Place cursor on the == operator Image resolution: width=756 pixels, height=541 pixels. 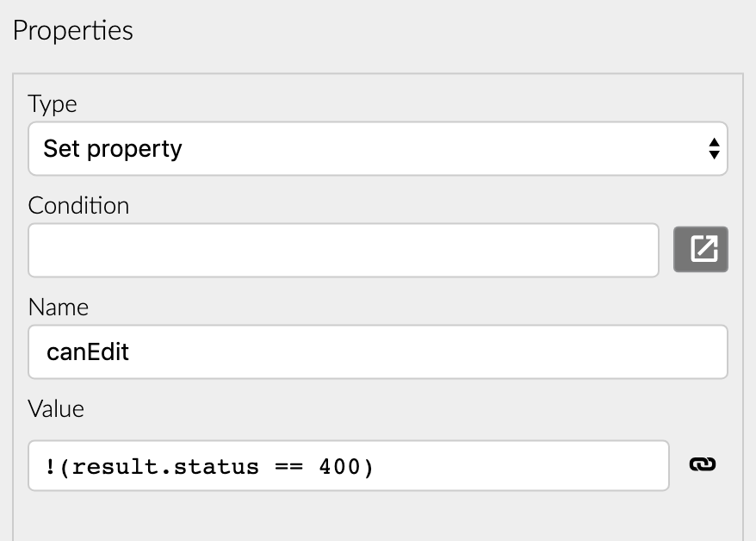288,467
